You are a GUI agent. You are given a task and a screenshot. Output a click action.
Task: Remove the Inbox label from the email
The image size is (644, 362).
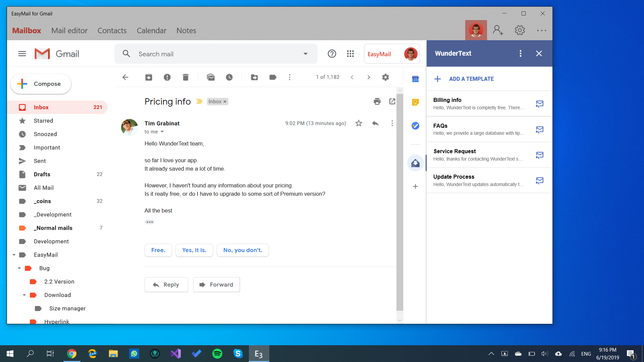click(225, 101)
